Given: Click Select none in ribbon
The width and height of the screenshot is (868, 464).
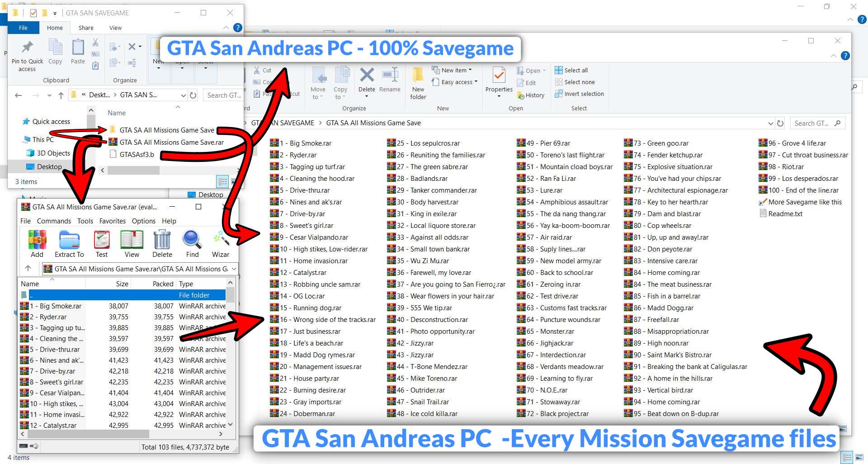Looking at the screenshot, I should click(575, 82).
